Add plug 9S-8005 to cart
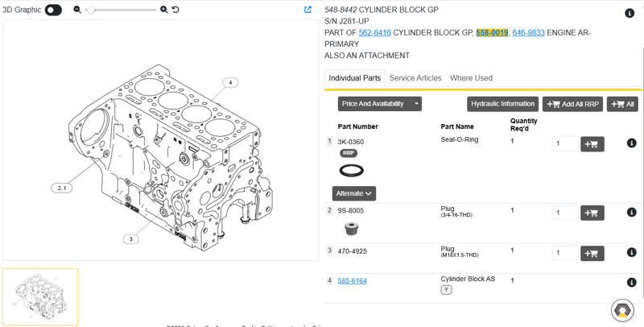 click(592, 213)
